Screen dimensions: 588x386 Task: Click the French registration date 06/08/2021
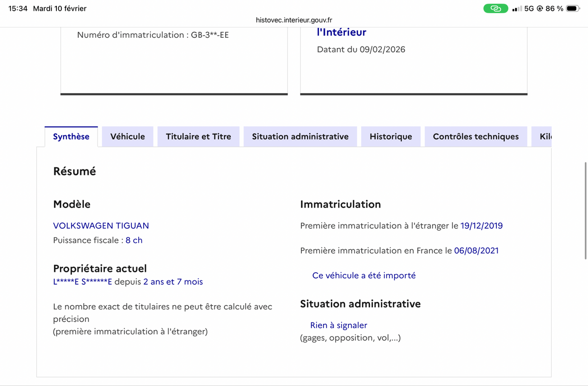coord(476,250)
